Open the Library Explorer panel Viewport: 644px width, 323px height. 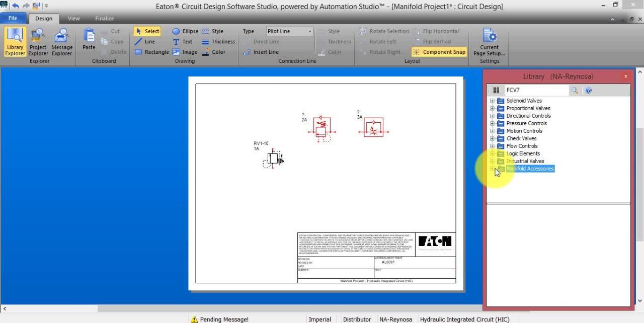click(15, 42)
